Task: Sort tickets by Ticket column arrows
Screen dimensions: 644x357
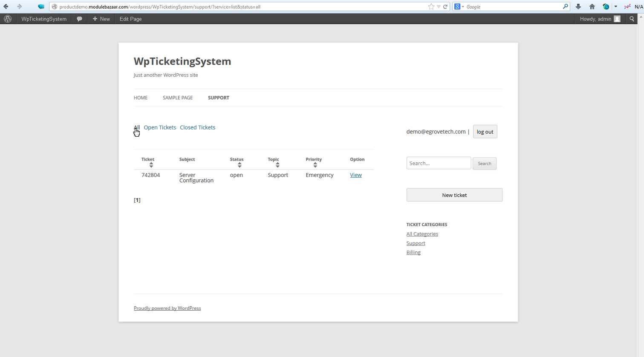Action: pyautogui.click(x=151, y=165)
